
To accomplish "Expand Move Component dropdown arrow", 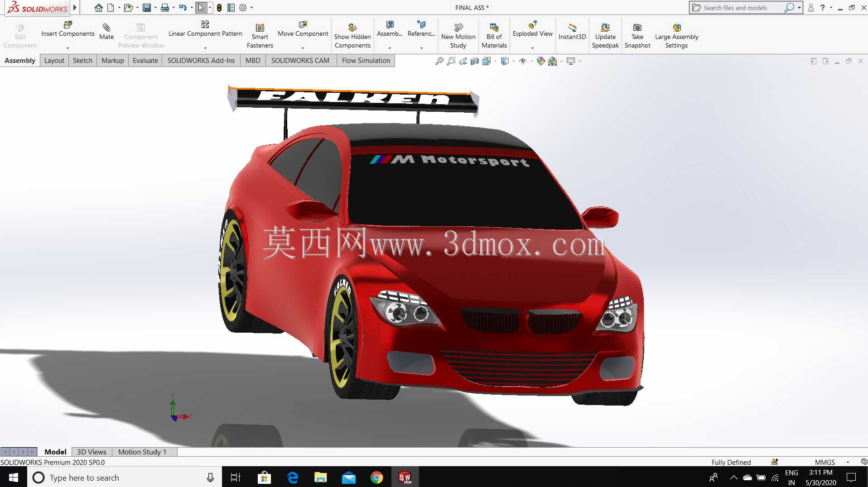I will pyautogui.click(x=303, y=48).
